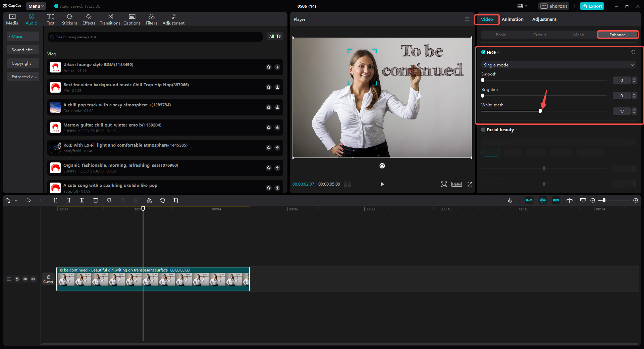644x349 pixels.
Task: Open the All filter dropdown
Action: (x=275, y=36)
